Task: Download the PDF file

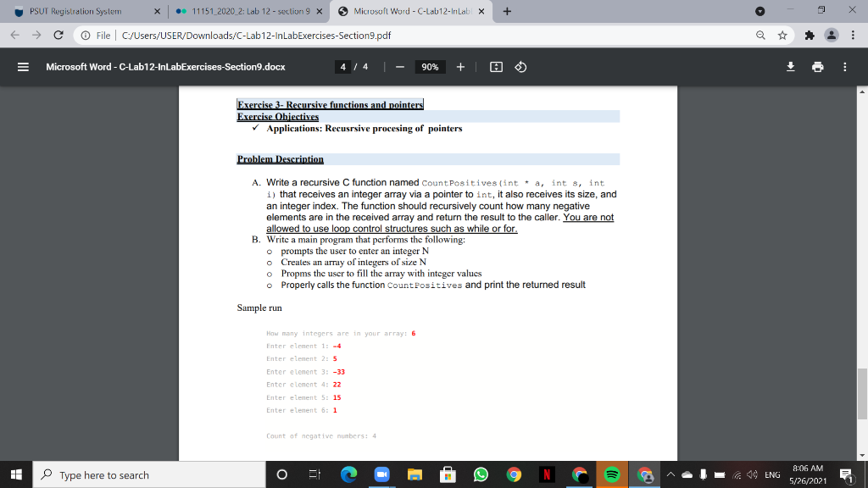Action: tap(791, 67)
